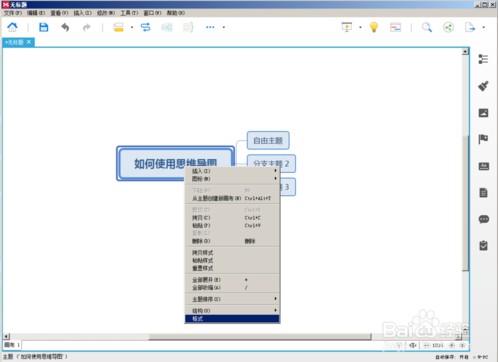Choose highlighted 格式 in context menu

pyautogui.click(x=232, y=319)
